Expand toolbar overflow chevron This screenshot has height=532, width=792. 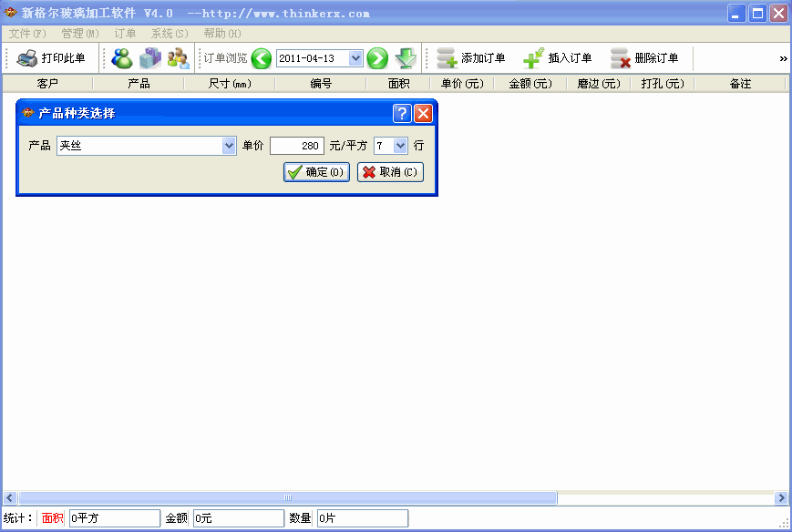783,58
